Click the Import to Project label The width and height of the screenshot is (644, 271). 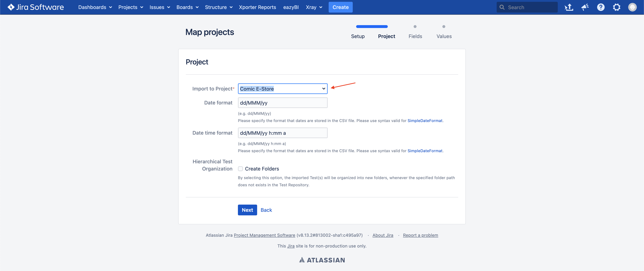(x=213, y=89)
